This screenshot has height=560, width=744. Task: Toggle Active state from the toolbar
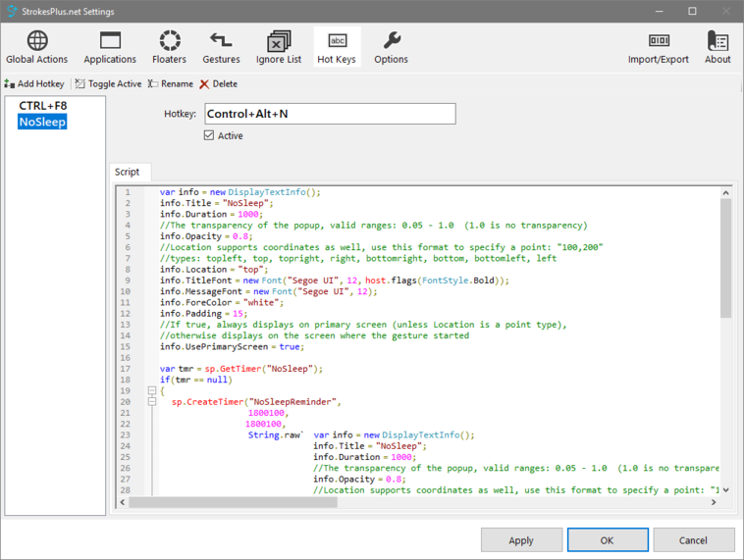[x=109, y=84]
